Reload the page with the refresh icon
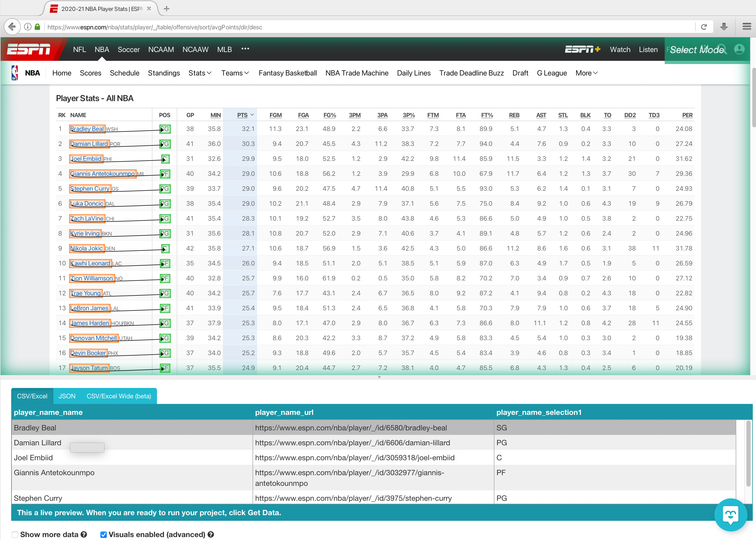Viewport: 756px width, 540px height. [704, 27]
